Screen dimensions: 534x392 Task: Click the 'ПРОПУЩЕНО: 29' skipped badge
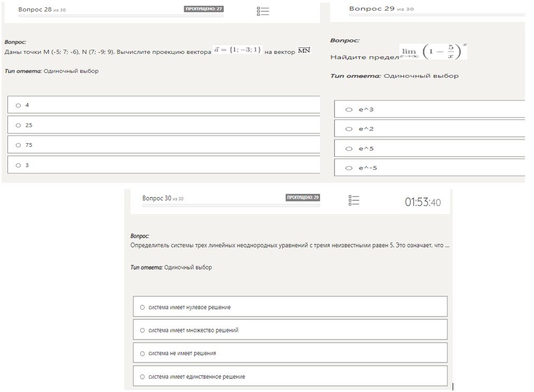click(x=302, y=198)
